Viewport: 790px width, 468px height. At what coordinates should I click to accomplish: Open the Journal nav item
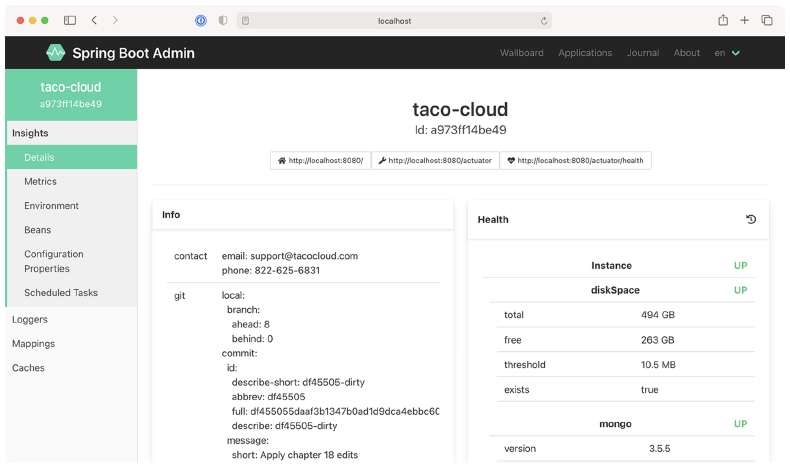[643, 53]
